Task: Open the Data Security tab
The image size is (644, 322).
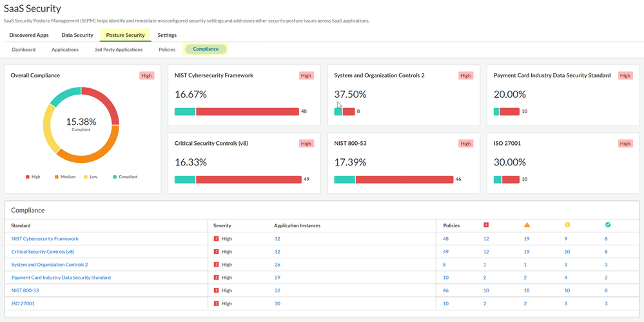Action: point(77,35)
